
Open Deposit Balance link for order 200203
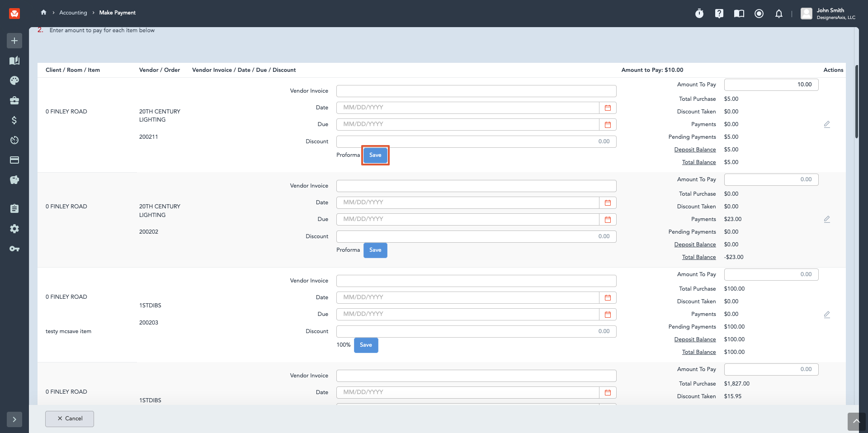tap(695, 339)
